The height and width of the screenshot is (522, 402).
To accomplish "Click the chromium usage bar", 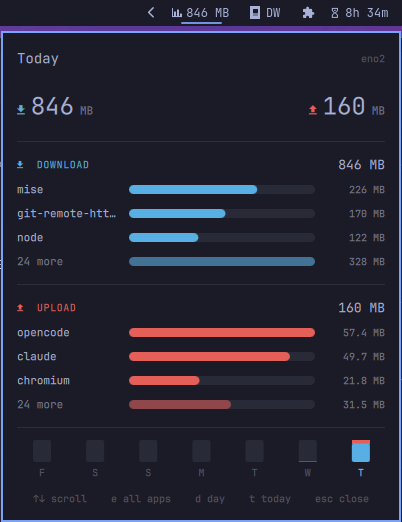I will [x=222, y=381].
